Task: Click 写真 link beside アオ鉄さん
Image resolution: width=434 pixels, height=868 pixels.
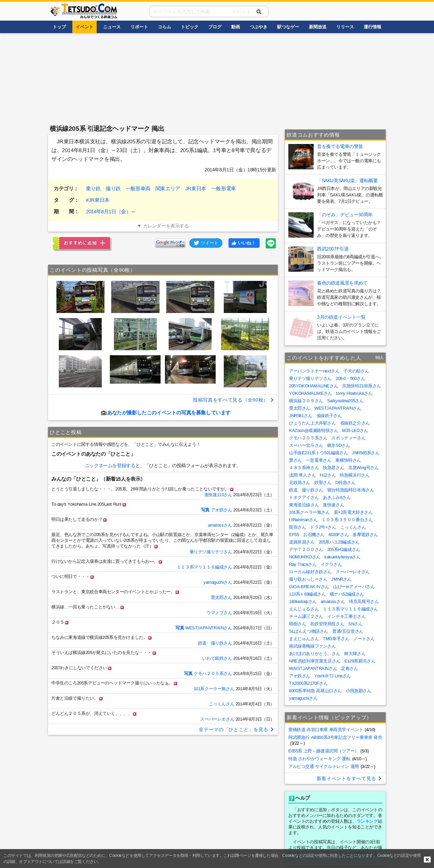Action: [205, 510]
